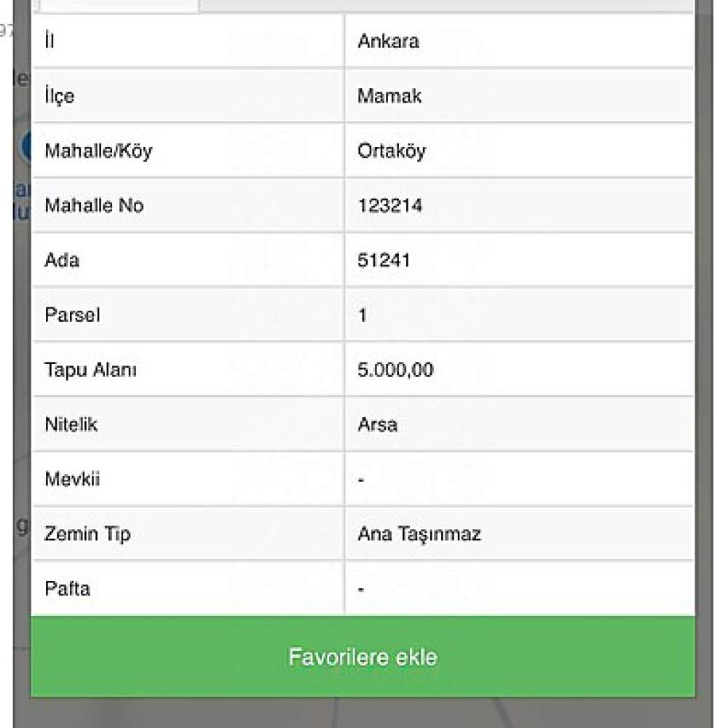Select the Ankara value cell
728x728 pixels.
[x=388, y=41]
